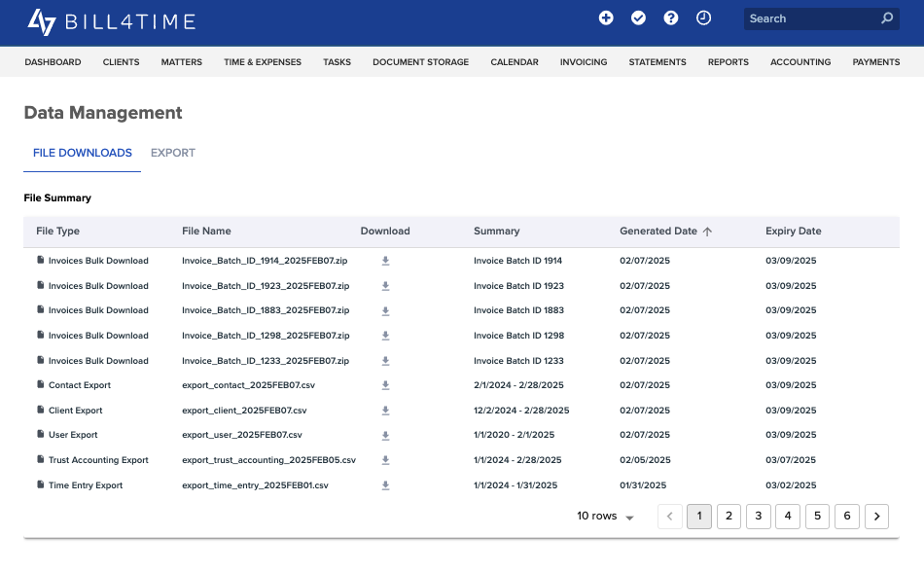The width and height of the screenshot is (924, 573).
Task: Open the 10 rows per page dropdown
Action: (606, 517)
